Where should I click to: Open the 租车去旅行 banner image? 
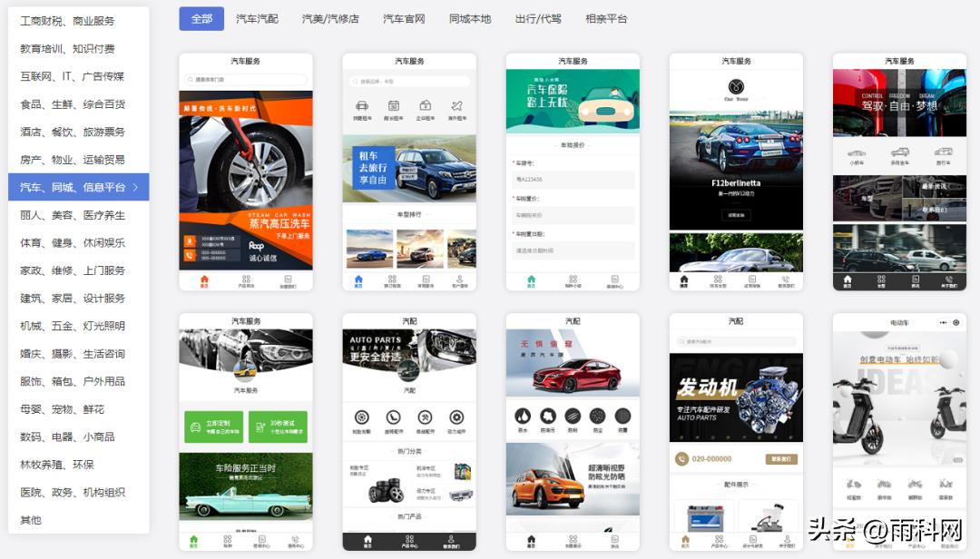click(x=409, y=168)
